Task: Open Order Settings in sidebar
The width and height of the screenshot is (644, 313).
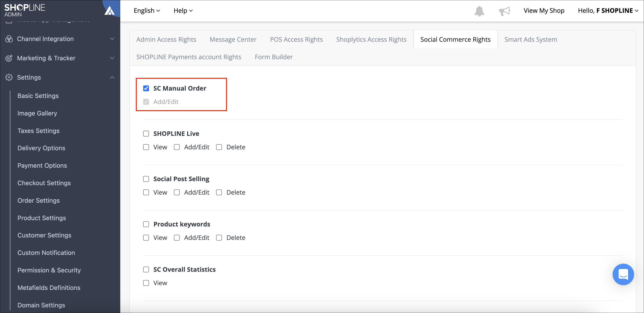Action: click(x=39, y=200)
